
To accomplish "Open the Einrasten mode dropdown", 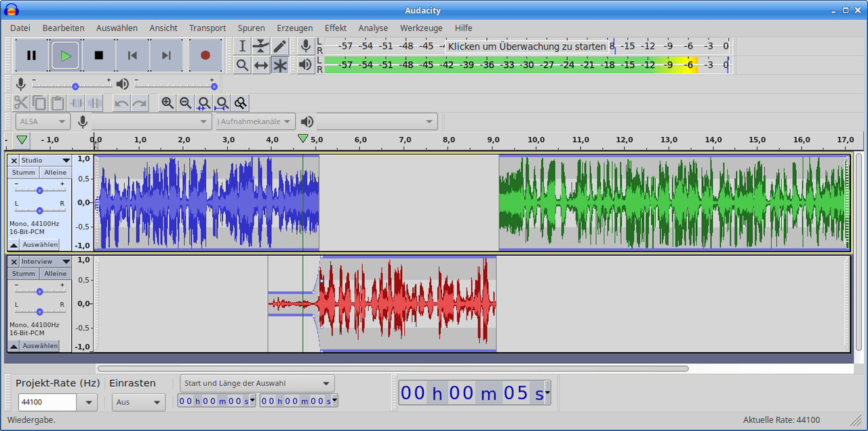I will pos(138,402).
